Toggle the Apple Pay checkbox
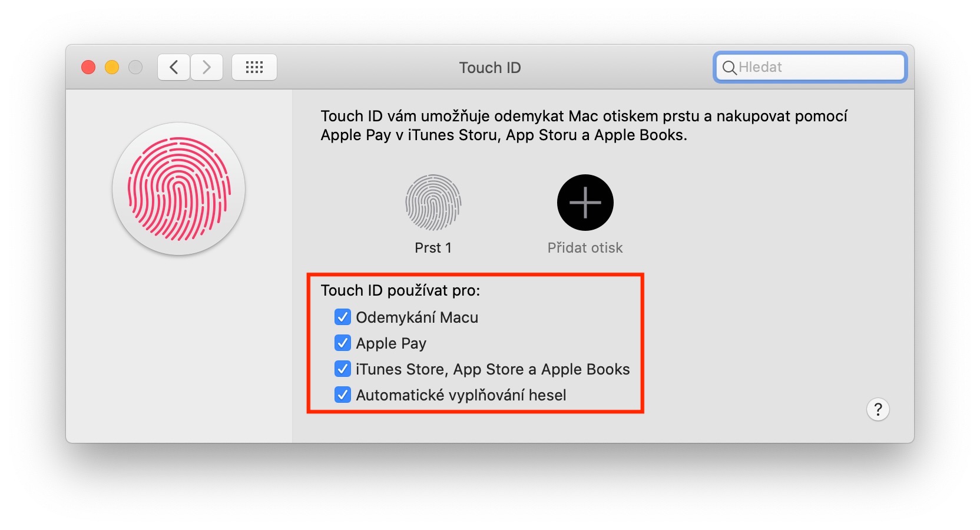 click(343, 343)
